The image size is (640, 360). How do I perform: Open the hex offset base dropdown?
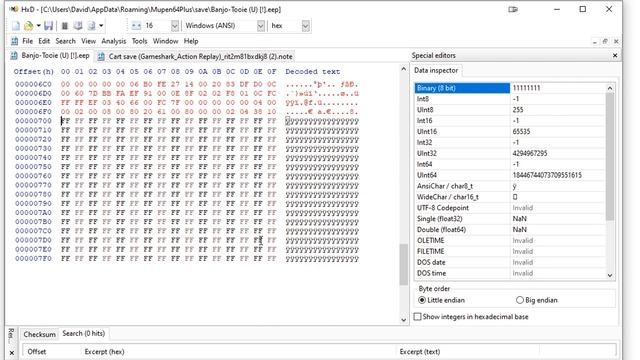click(305, 26)
